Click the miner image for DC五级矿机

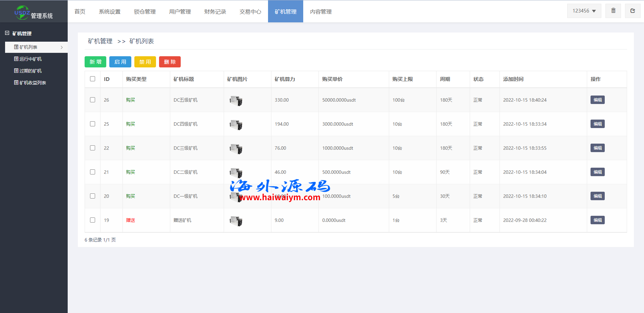236,101
